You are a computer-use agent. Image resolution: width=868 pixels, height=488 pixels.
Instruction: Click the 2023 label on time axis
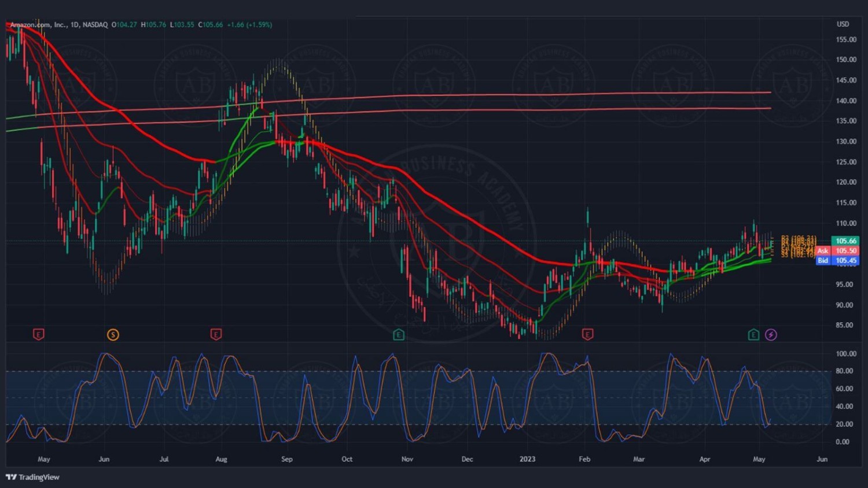pos(527,459)
